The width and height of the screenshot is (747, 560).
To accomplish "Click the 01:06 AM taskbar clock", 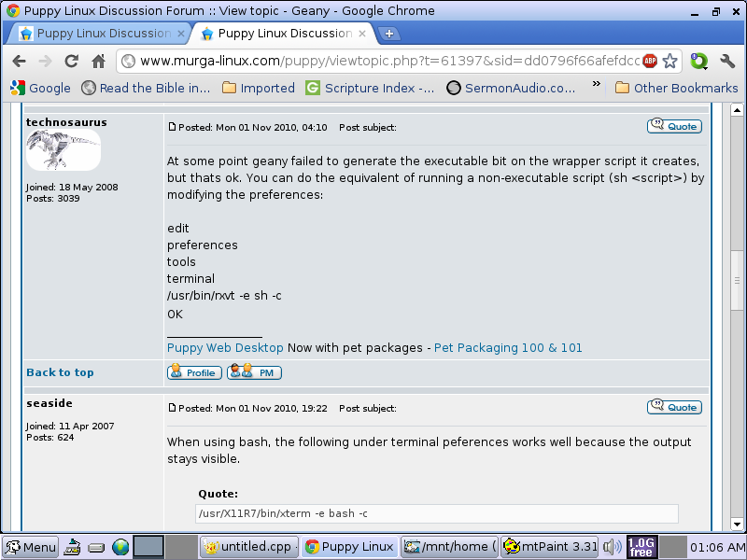I will (x=718, y=548).
